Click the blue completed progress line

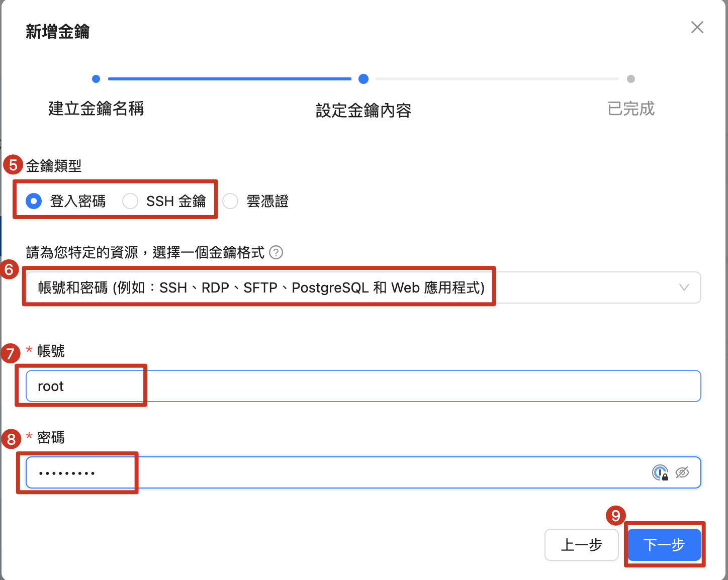(x=229, y=79)
